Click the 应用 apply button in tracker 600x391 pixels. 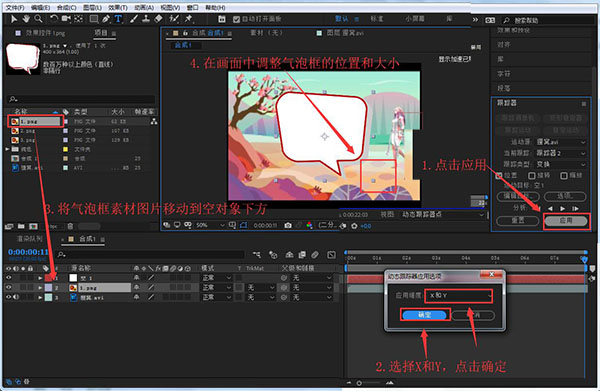(566, 221)
